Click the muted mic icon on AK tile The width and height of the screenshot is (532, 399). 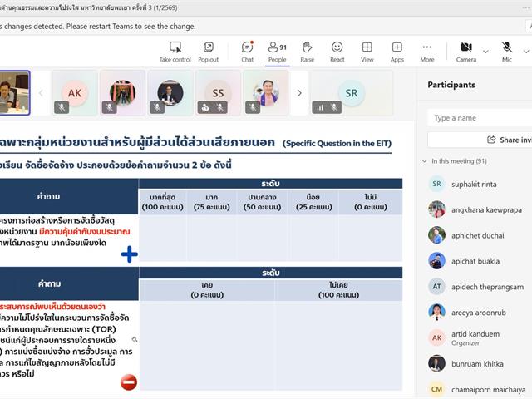(62, 107)
